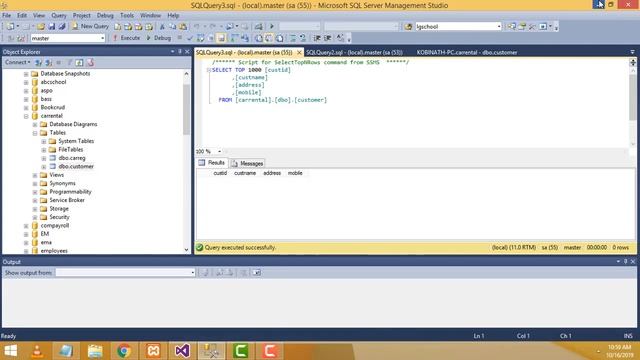Collapse the carrental database node
The width and height of the screenshot is (640, 360).
(26, 116)
